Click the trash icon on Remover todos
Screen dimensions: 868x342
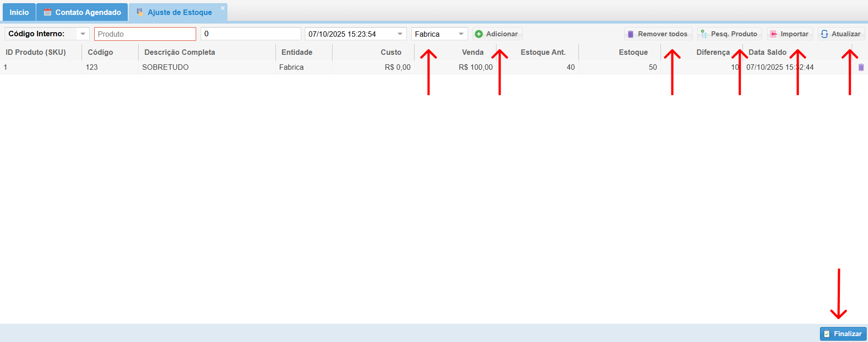(630, 34)
